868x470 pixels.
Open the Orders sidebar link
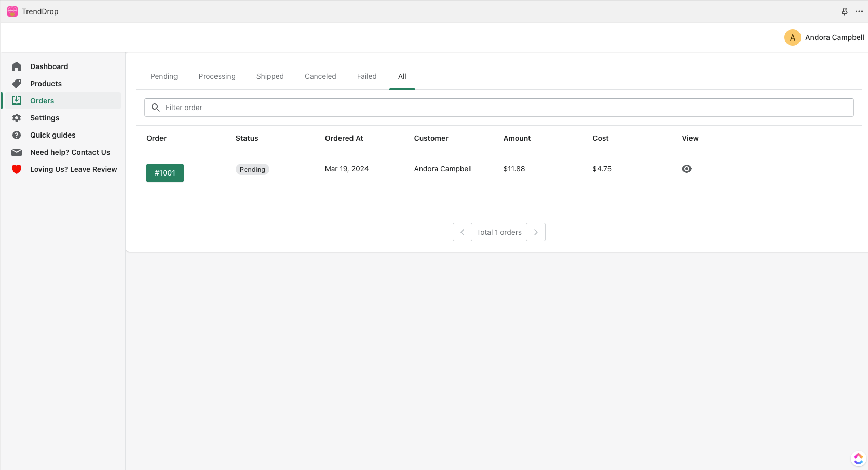[42, 101]
